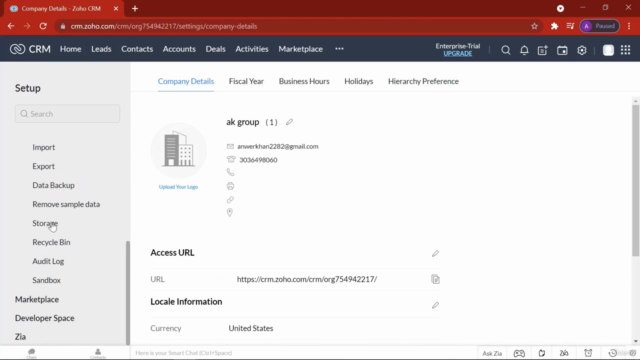Image resolution: width=640 pixels, height=360 pixels.
Task: Expand Marketplace section in Setup sidebar
Action: 37,299
